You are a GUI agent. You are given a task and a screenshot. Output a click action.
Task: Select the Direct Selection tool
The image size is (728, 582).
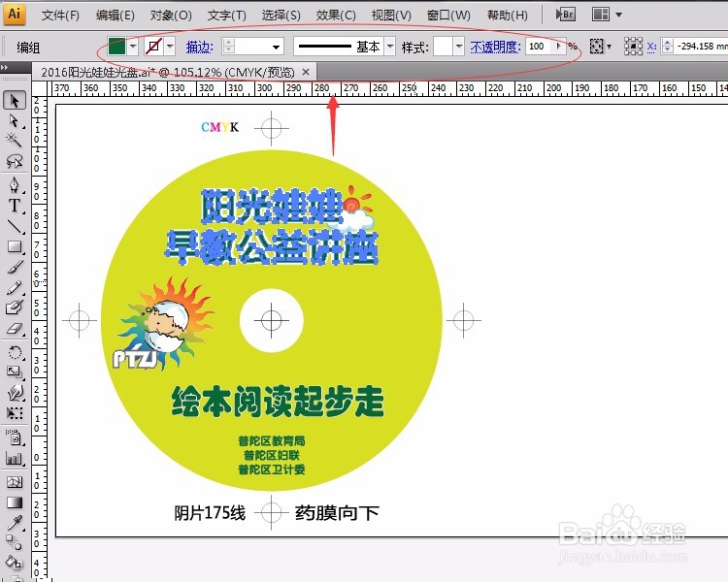click(15, 120)
